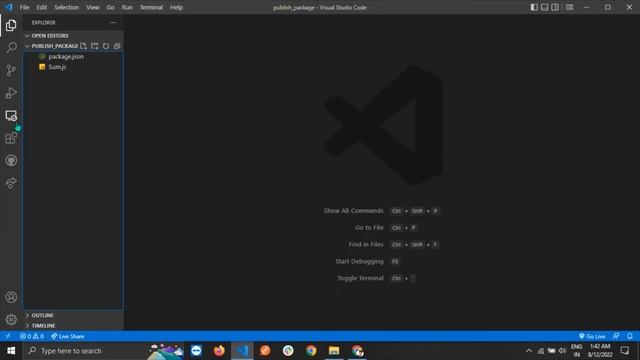Open the Selection menu
The width and height of the screenshot is (640, 360).
pyautogui.click(x=67, y=7)
